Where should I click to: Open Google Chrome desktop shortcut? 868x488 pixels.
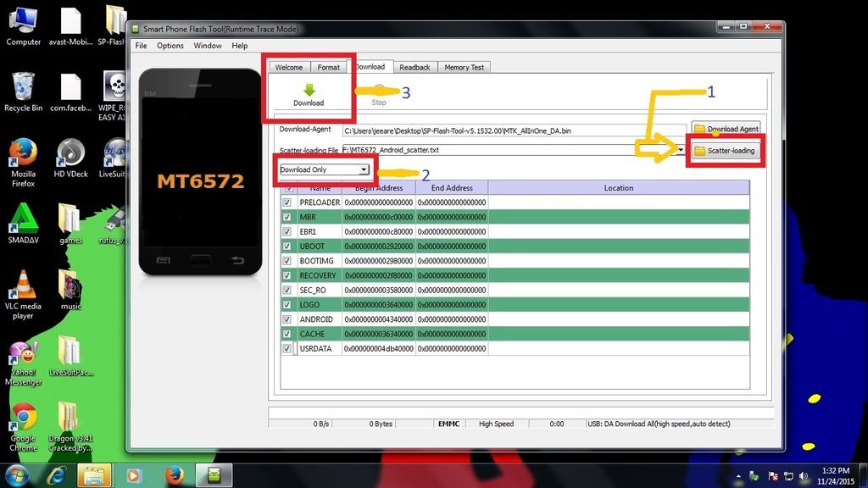pyautogui.click(x=24, y=419)
